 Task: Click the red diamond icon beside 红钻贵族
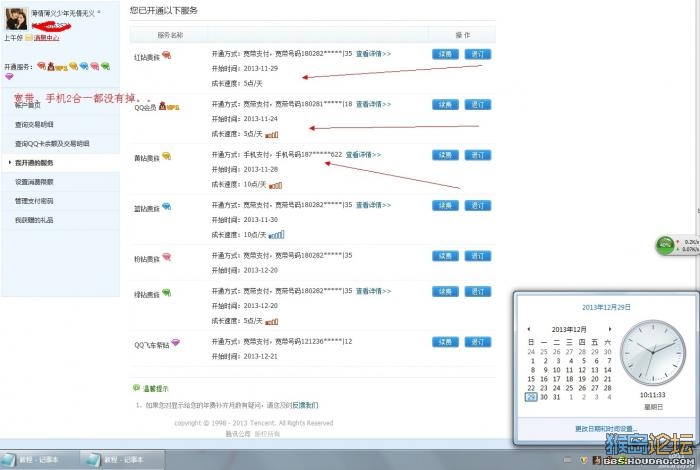tap(167, 55)
